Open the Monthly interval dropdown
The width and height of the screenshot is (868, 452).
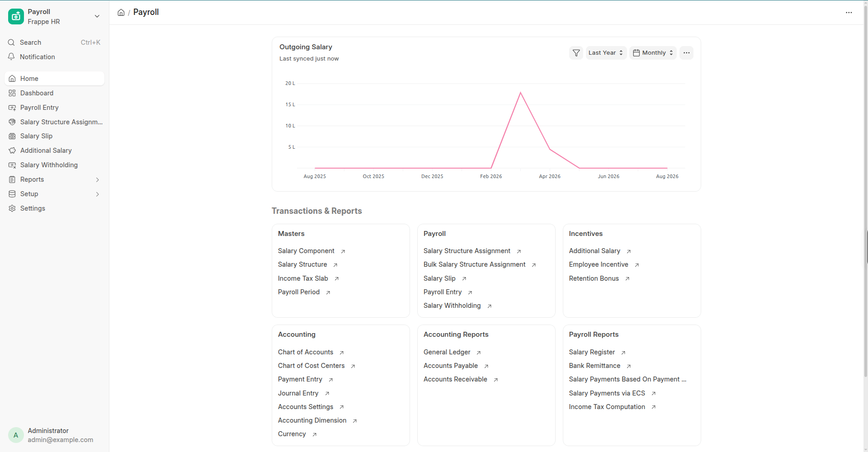pyautogui.click(x=653, y=53)
